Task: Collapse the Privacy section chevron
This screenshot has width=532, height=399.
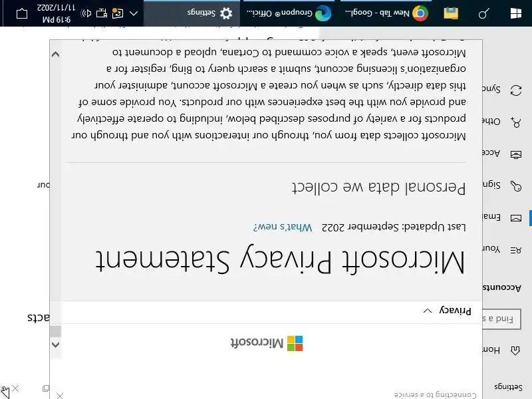Action: [x=428, y=311]
